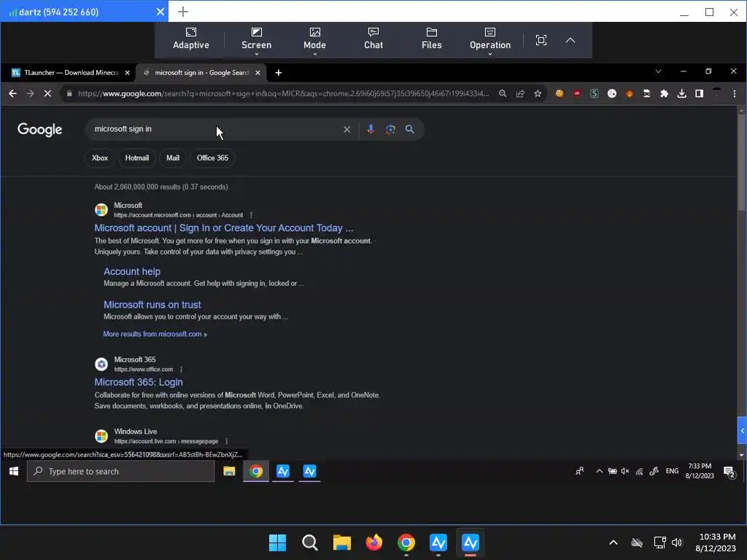Filter results by Office 365 chip

tap(212, 158)
